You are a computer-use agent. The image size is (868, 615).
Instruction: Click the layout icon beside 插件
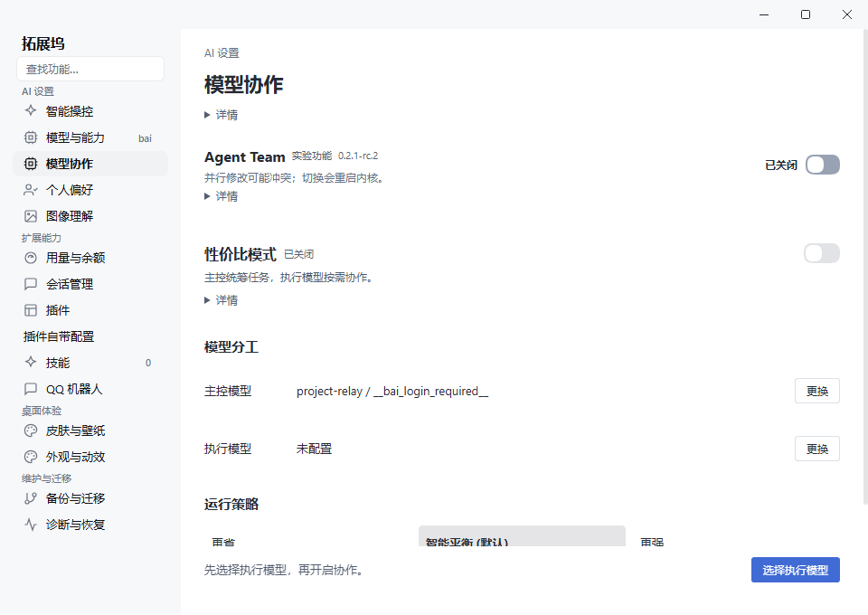click(31, 310)
